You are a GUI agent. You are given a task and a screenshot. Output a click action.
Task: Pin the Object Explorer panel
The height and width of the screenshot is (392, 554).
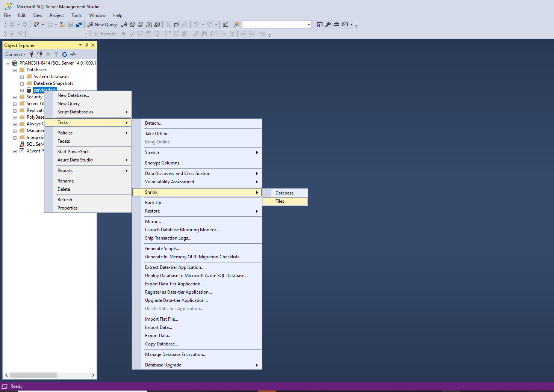[x=86, y=45]
